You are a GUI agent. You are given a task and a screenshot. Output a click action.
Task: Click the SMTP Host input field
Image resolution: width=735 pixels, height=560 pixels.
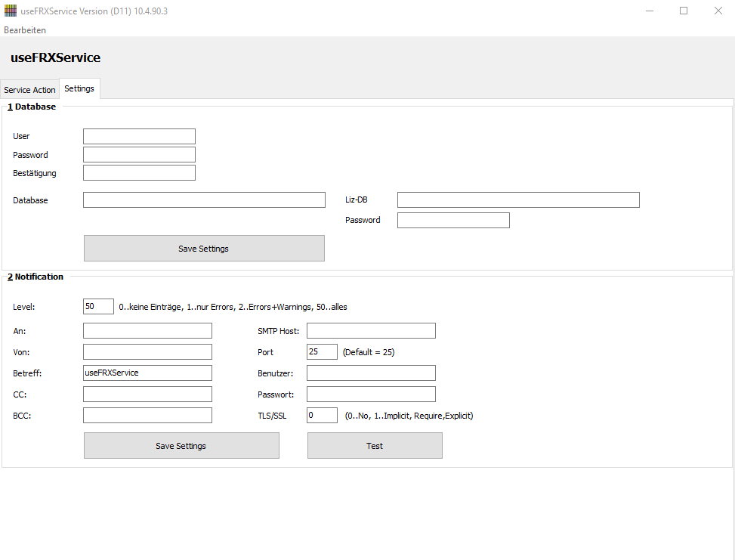[371, 331]
